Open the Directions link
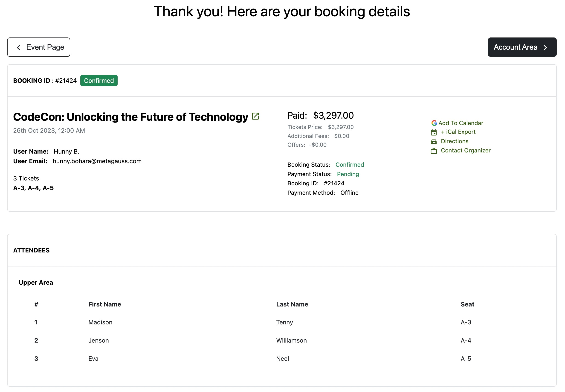565x392 pixels. click(x=454, y=141)
